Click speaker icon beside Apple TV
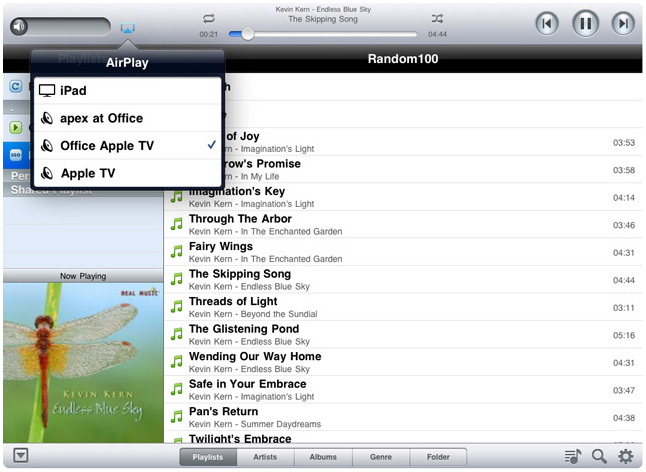The width and height of the screenshot is (646, 472). 47,173
